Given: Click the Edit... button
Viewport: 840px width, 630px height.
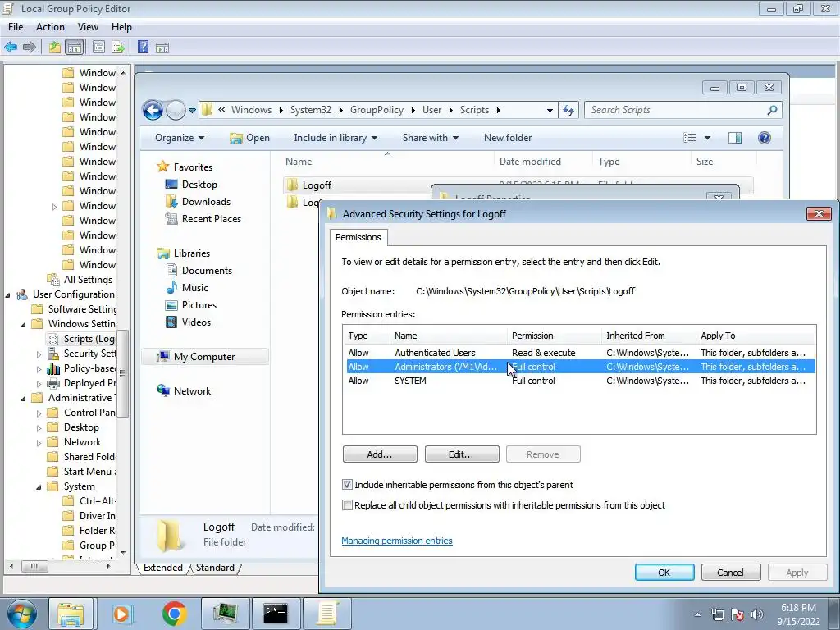Looking at the screenshot, I should pyautogui.click(x=461, y=454).
